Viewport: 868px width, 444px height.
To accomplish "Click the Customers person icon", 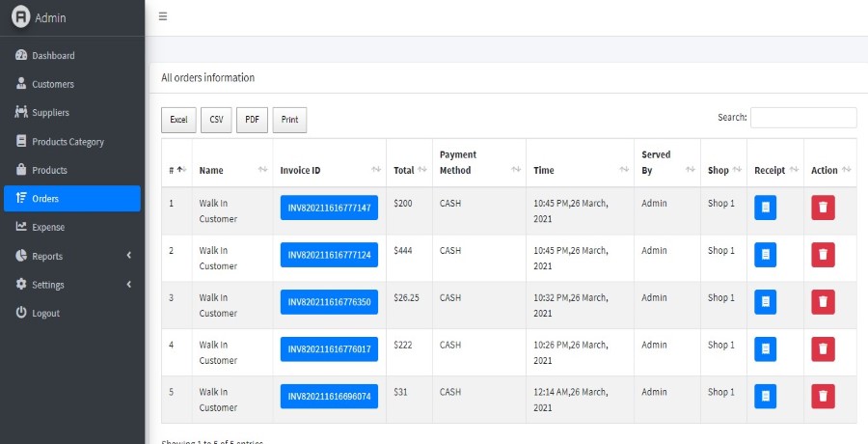I will (21, 83).
